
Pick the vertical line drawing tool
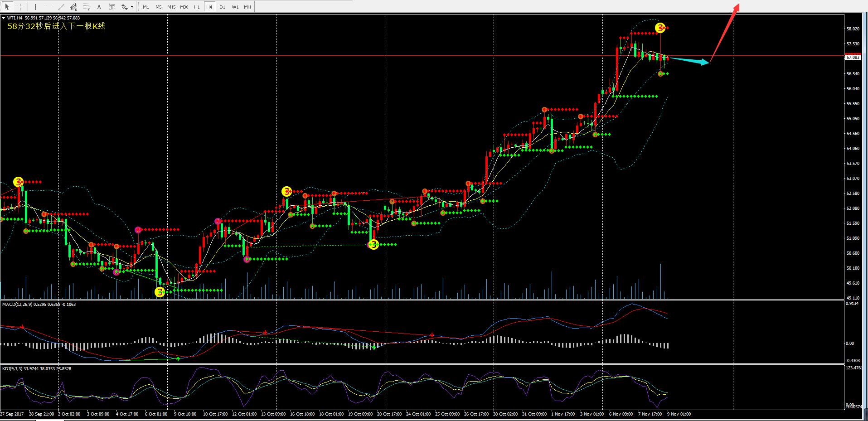coord(35,7)
